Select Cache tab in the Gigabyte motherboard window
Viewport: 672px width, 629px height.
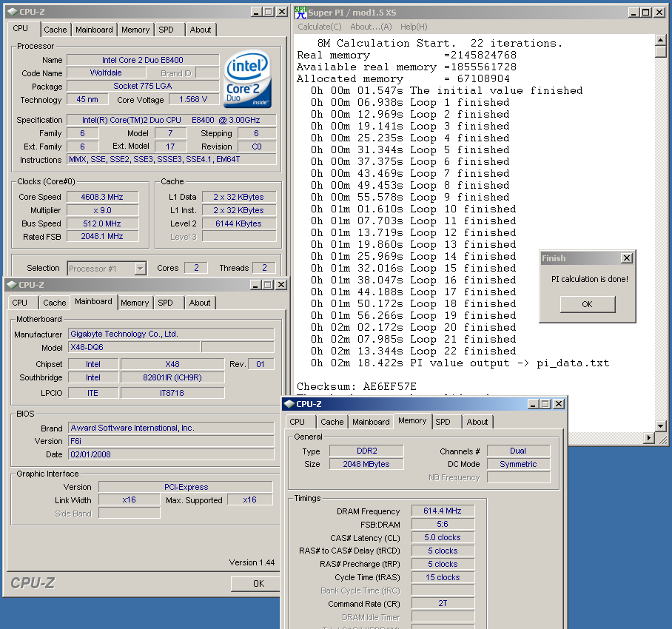point(54,303)
